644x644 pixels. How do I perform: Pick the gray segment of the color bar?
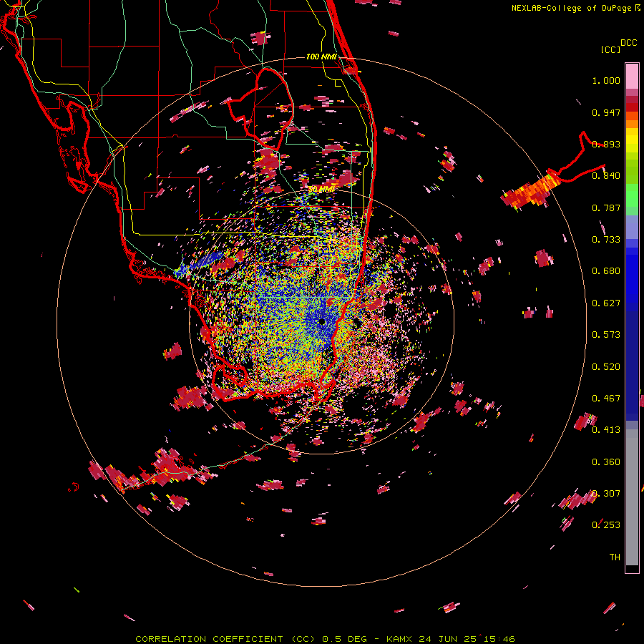(x=632, y=497)
